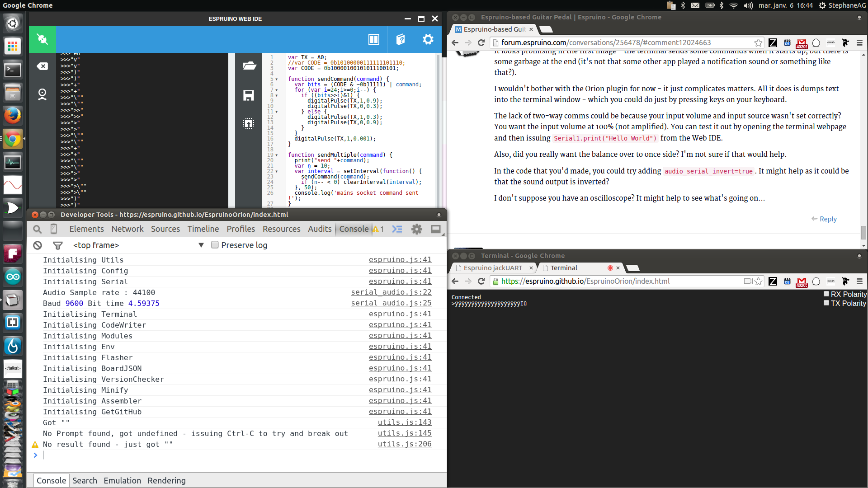Click the DevTools search magnifier icon
This screenshot has width=868, height=488.
click(x=38, y=229)
